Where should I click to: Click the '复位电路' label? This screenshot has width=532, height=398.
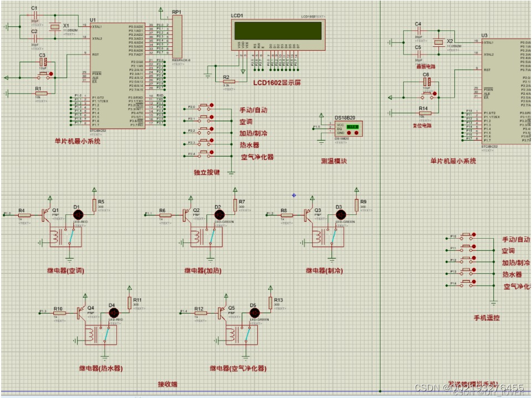[x=422, y=125]
